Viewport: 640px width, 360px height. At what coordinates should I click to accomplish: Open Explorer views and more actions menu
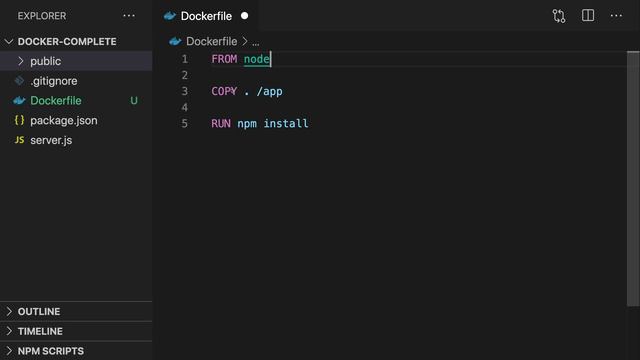pyautogui.click(x=129, y=16)
